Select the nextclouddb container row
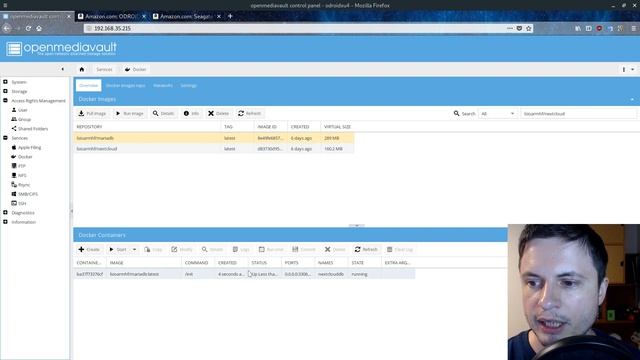Screen dimensions: 640x360 [x=244, y=274]
